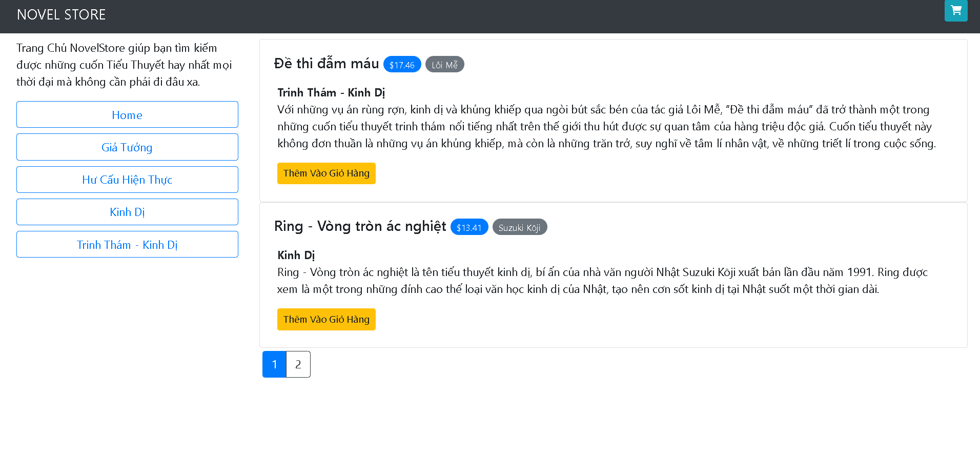Click the Lôi Mễ author tag
This screenshot has width=980, height=471.
(444, 64)
